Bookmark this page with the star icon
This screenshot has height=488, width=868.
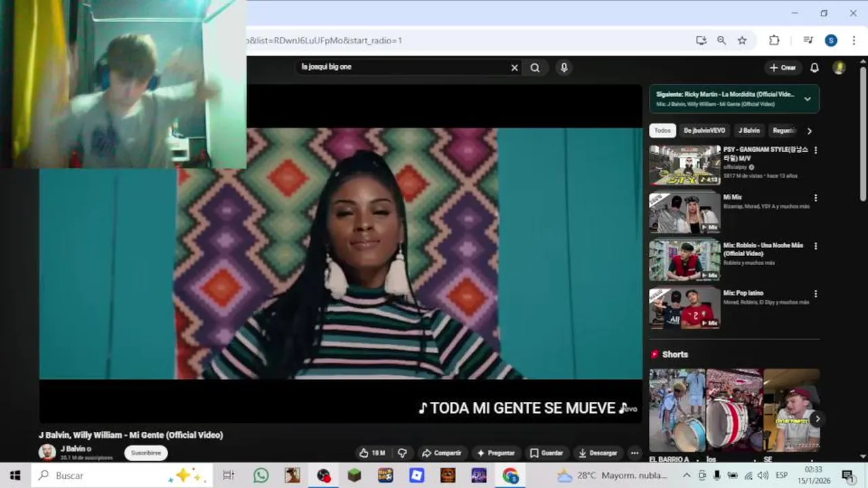pos(742,41)
